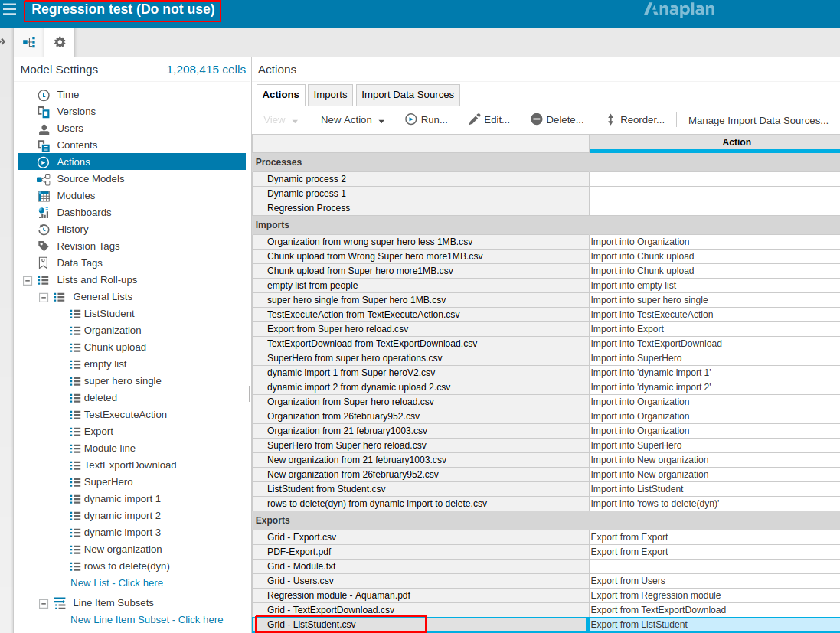
Task: Click the Revision Tags sidebar icon
Action: 44,246
